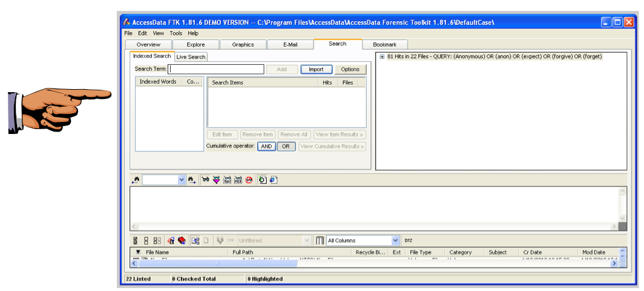Click the View Item Results button
The height and width of the screenshot is (291, 644).
pos(340,135)
